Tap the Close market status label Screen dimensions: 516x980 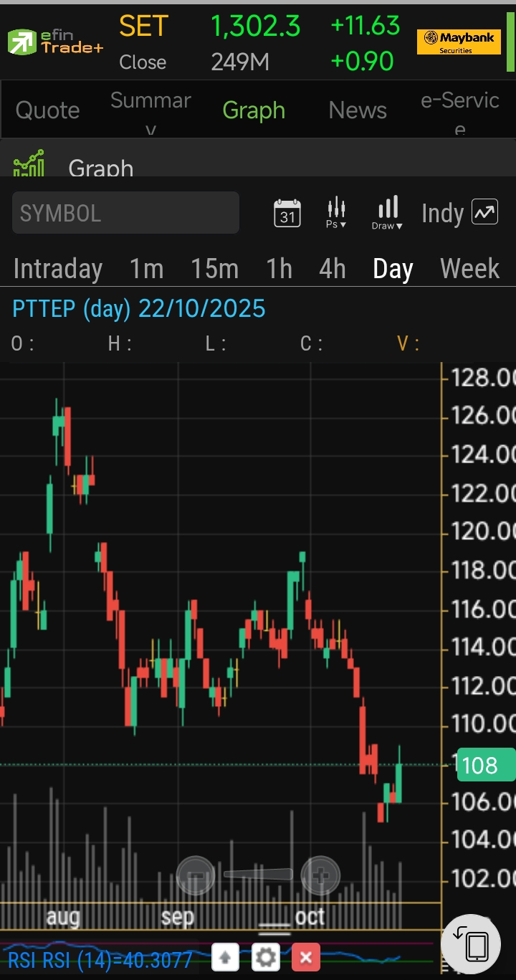143,62
